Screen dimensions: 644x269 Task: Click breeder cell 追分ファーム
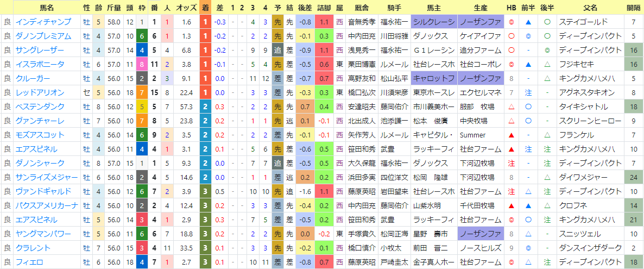click(481, 50)
